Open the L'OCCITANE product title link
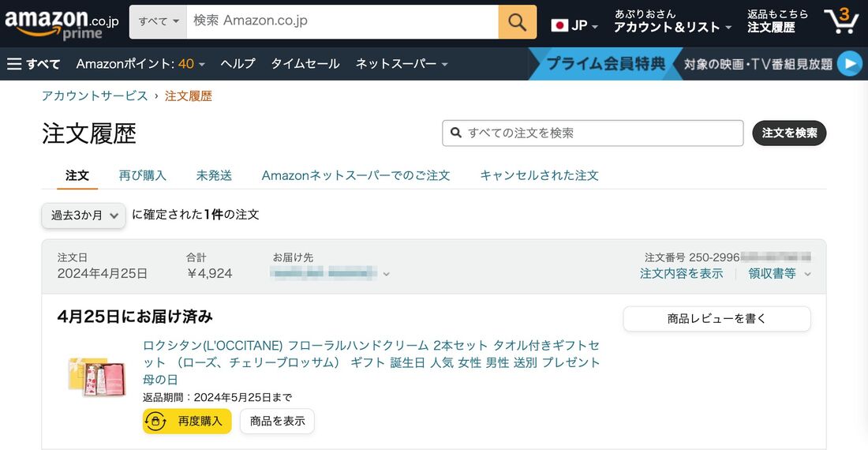Image resolution: width=868 pixels, height=450 pixels. 371,362
